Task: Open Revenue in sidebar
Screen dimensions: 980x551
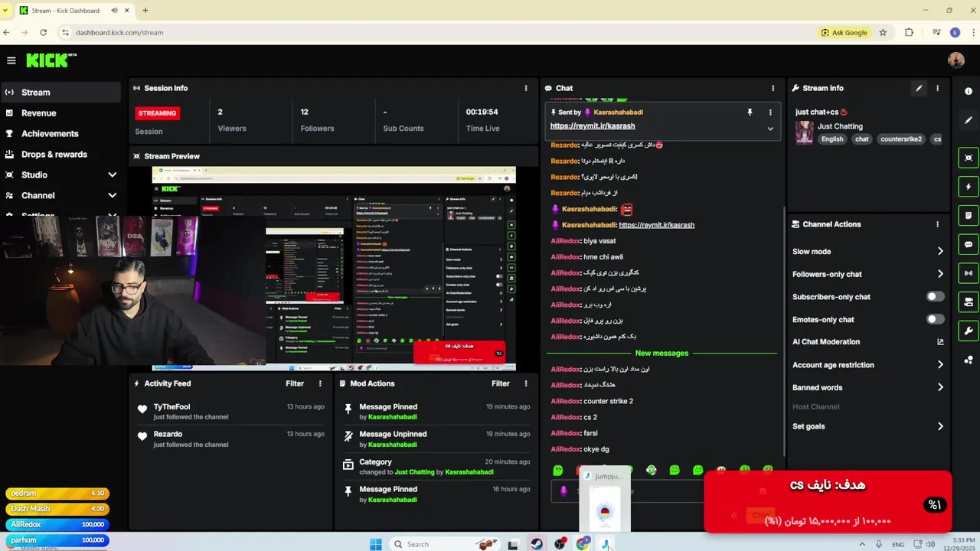Action: (x=60, y=113)
